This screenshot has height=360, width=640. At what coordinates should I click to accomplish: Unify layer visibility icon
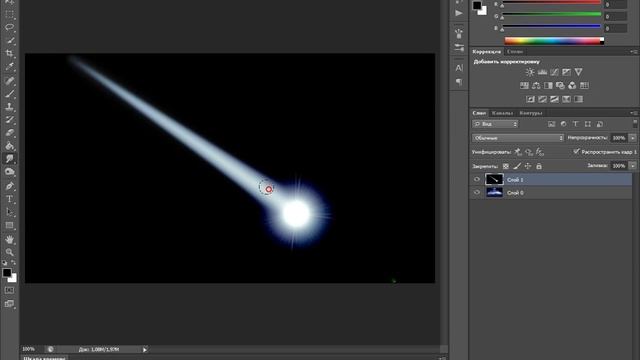(529, 152)
